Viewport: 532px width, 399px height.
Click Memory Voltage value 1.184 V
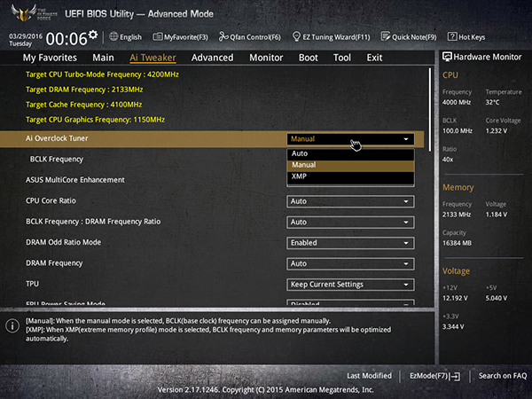(x=496, y=215)
